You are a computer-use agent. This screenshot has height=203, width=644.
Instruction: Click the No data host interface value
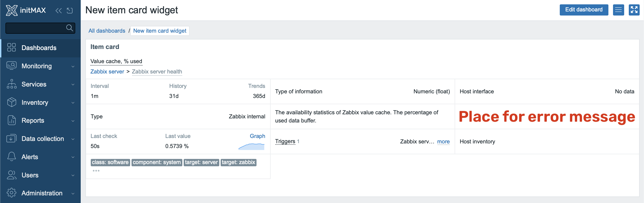(624, 91)
